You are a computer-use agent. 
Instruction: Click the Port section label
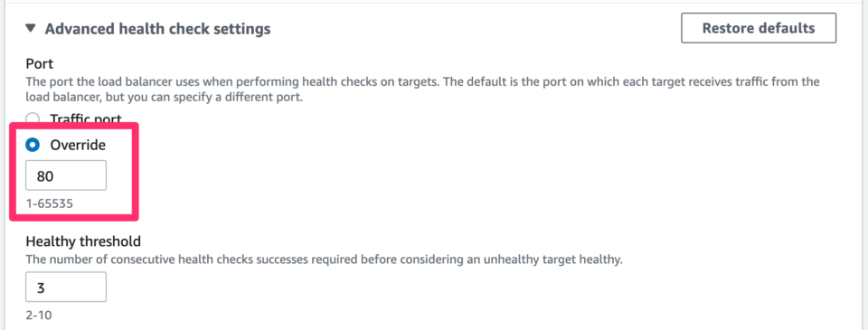[x=39, y=63]
